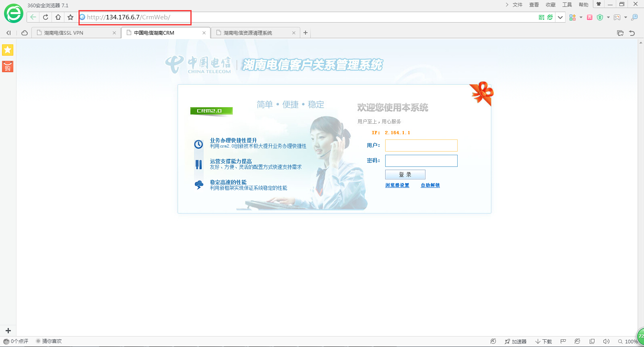Restore closed tab with the undo icon
Image resolution: width=644 pixels, height=347 pixels.
pos(632,33)
